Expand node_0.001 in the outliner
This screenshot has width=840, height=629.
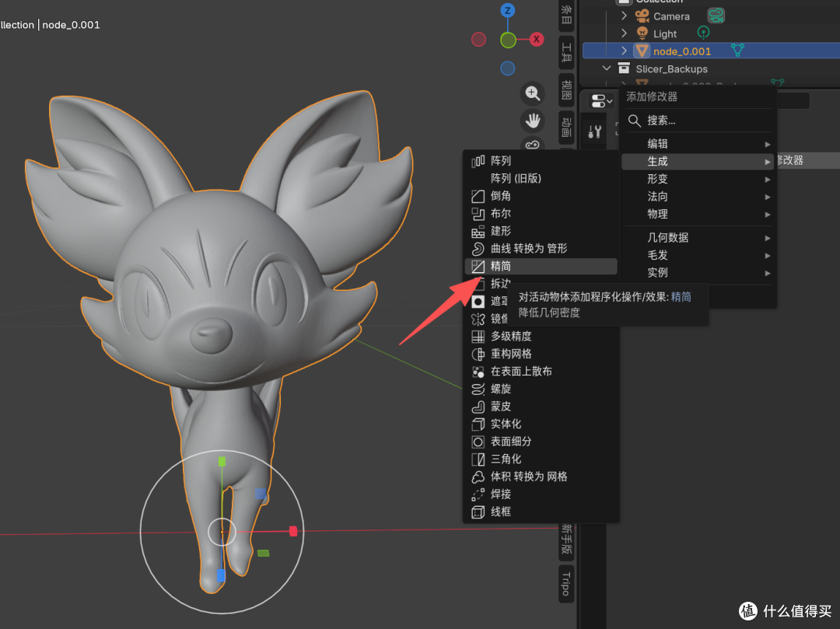click(624, 51)
